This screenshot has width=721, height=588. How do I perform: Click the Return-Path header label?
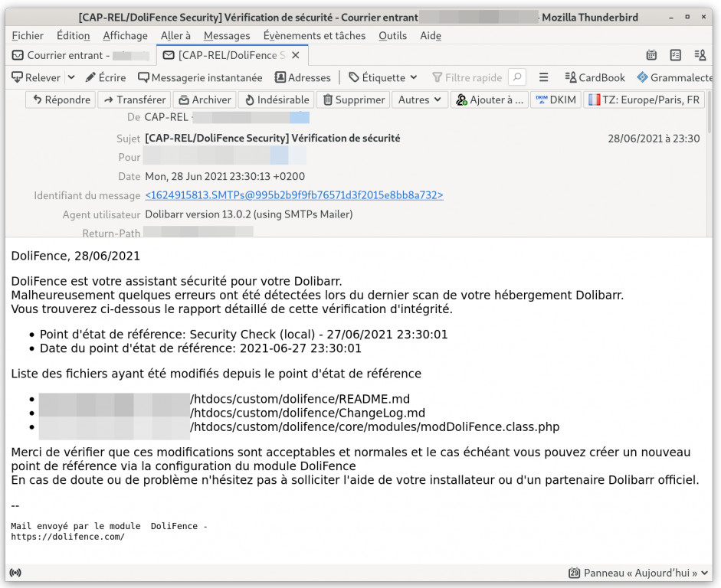point(111,234)
